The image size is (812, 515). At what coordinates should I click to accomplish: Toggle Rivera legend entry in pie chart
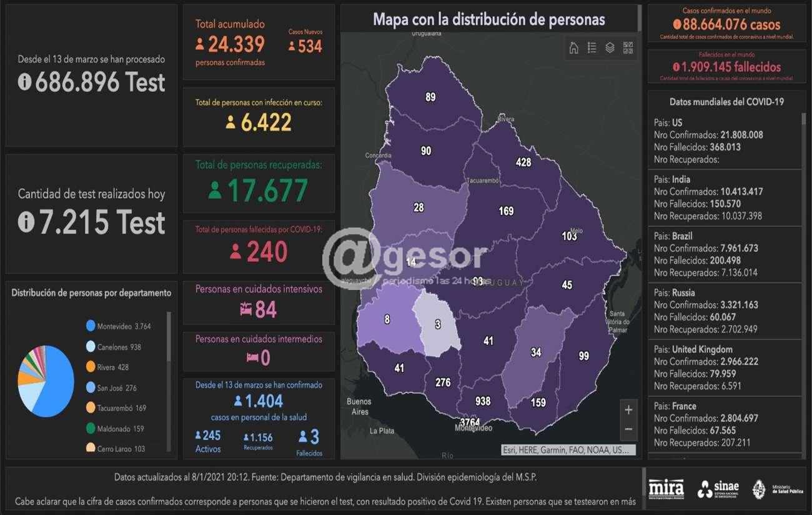[112, 367]
